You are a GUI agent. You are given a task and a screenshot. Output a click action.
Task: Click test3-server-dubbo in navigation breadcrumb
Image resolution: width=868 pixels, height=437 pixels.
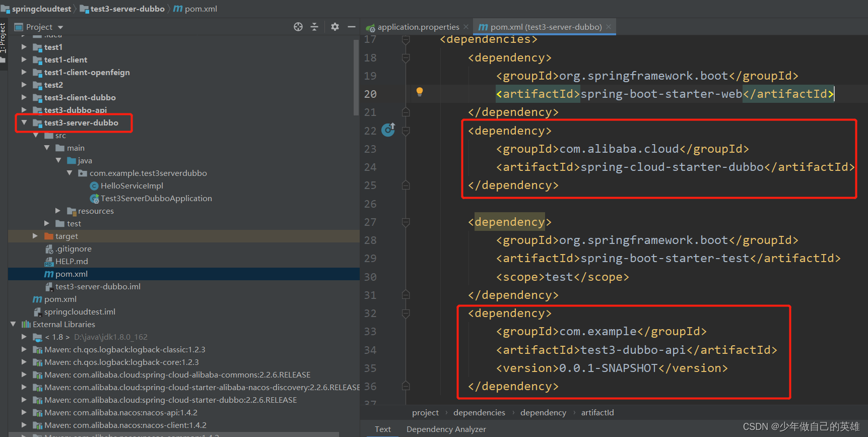point(127,9)
